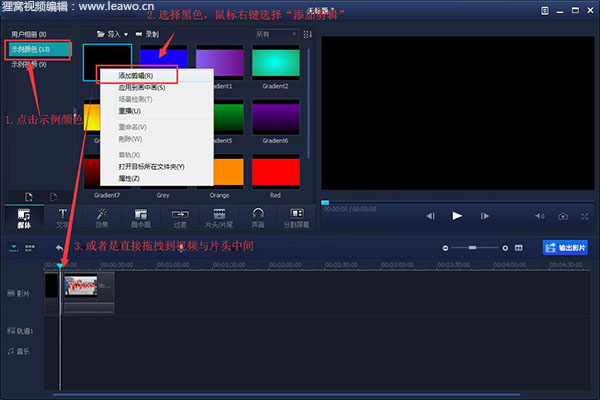Switch to the 画中画 picture-in-picture tab
Screen dimensions: 600x400
tap(141, 219)
